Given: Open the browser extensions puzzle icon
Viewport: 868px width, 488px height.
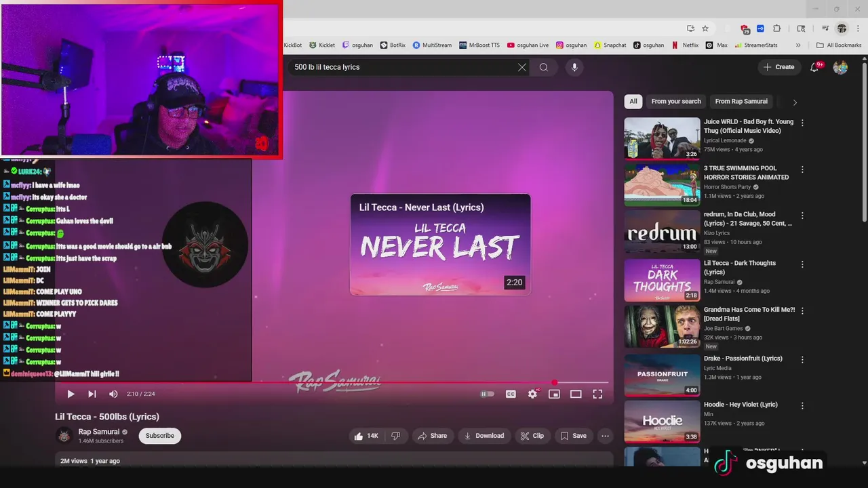Looking at the screenshot, I should pos(777,28).
